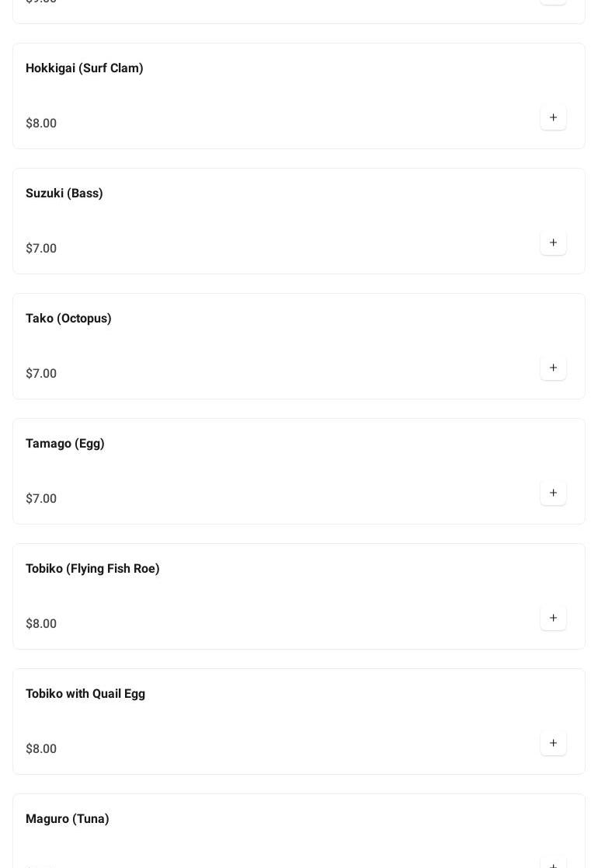Screen dimensions: 598x868
Task: Add Tobiko with Quail Egg to cart
Action: pyautogui.click(x=553, y=744)
